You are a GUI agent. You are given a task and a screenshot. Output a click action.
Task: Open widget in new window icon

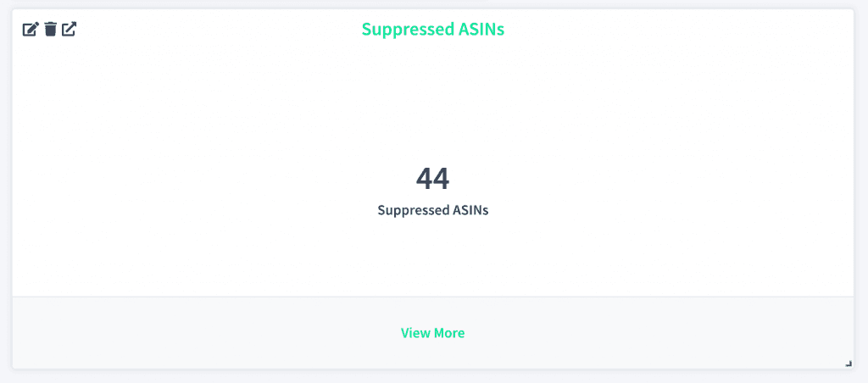click(x=70, y=30)
